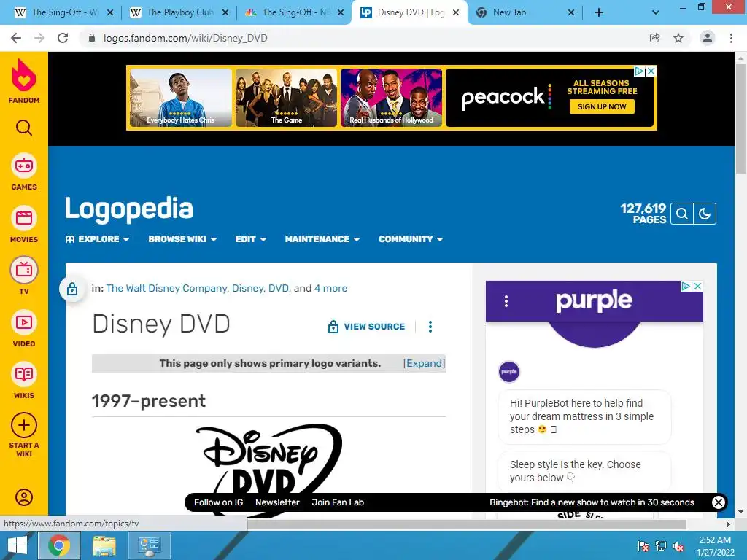
Task: Open the more actions menu beside View Source
Action: (x=430, y=327)
